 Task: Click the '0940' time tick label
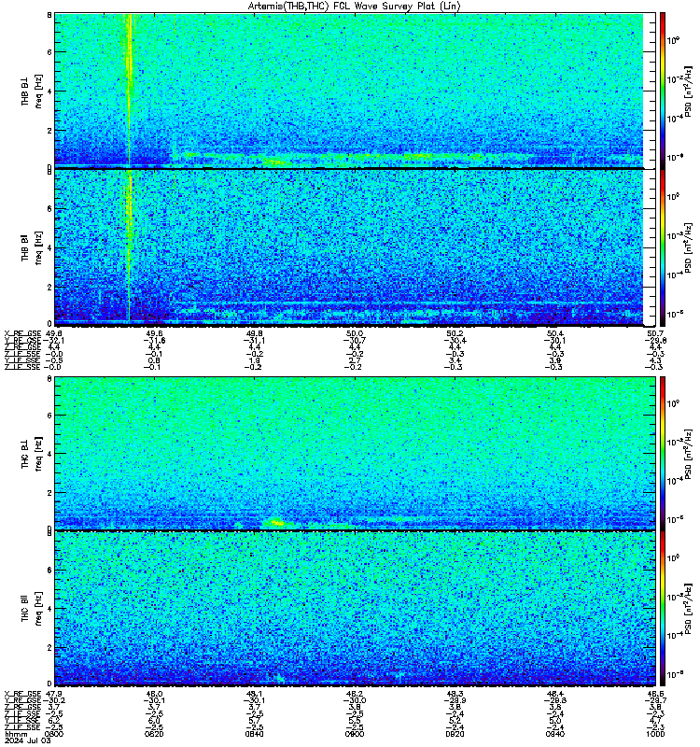pyautogui.click(x=554, y=734)
